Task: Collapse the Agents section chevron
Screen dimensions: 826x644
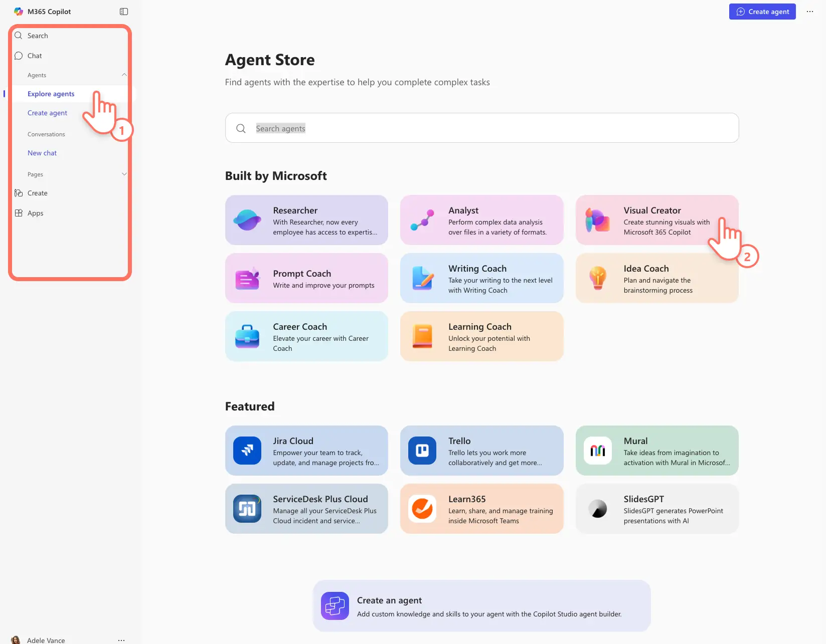Action: pos(124,75)
